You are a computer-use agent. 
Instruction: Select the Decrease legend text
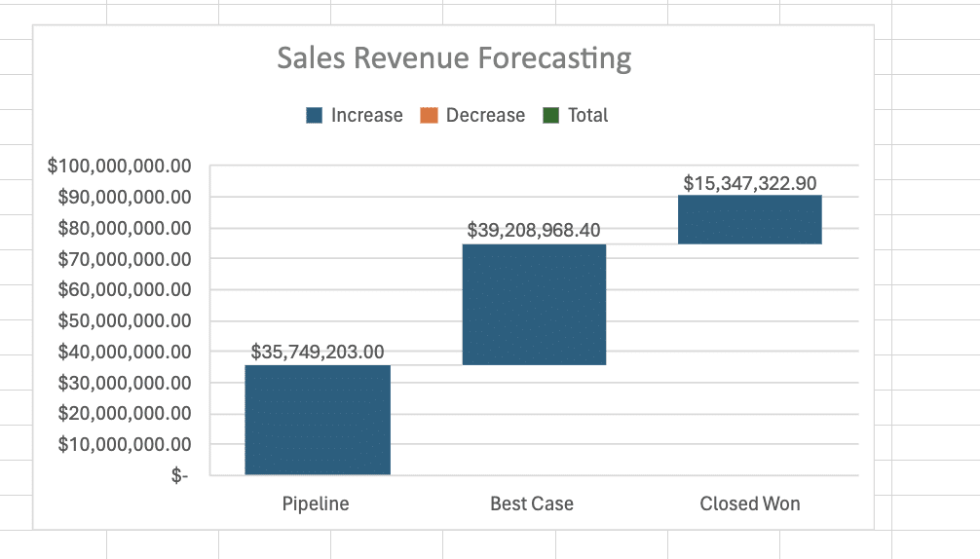[485, 116]
